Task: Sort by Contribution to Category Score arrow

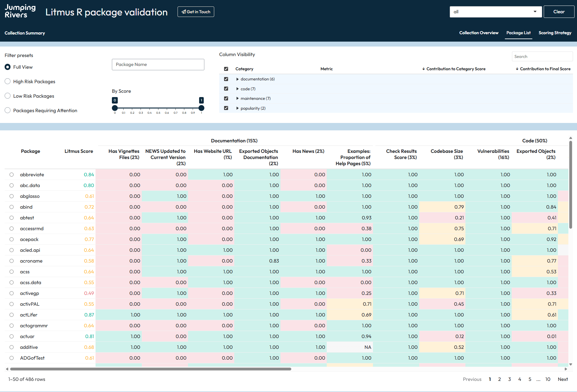Action: (424, 69)
